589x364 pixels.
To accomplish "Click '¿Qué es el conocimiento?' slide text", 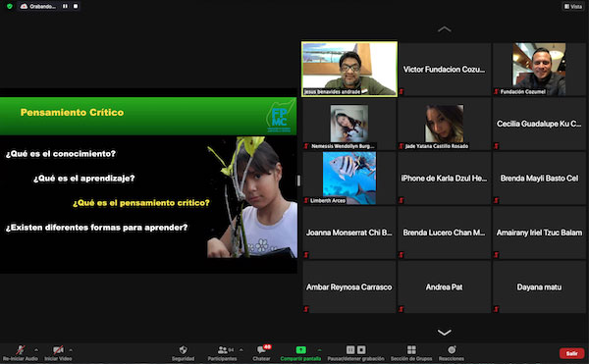I will pyautogui.click(x=61, y=154).
